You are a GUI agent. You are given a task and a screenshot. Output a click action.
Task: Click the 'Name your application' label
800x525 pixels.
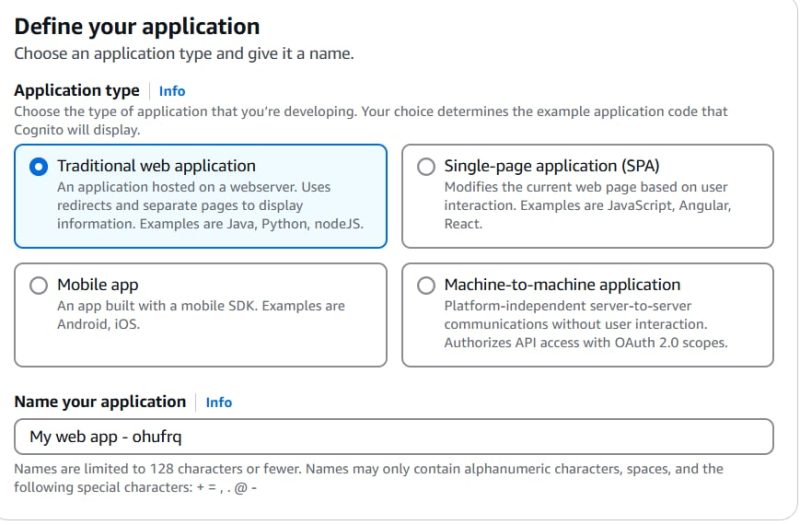tap(100, 402)
